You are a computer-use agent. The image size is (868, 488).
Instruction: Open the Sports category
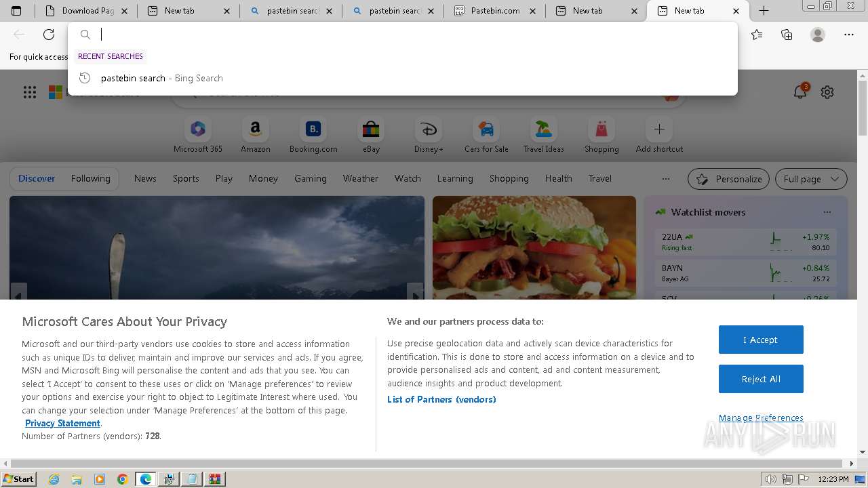click(186, 178)
